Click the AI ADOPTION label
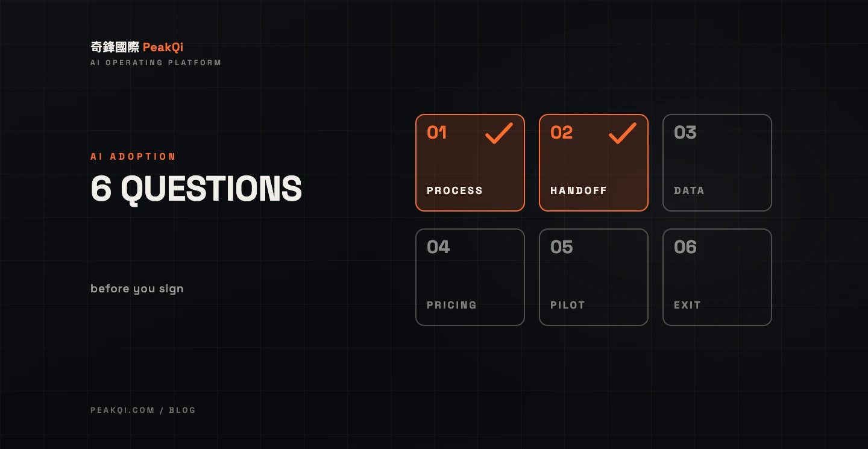The height and width of the screenshot is (449, 868). point(133,157)
